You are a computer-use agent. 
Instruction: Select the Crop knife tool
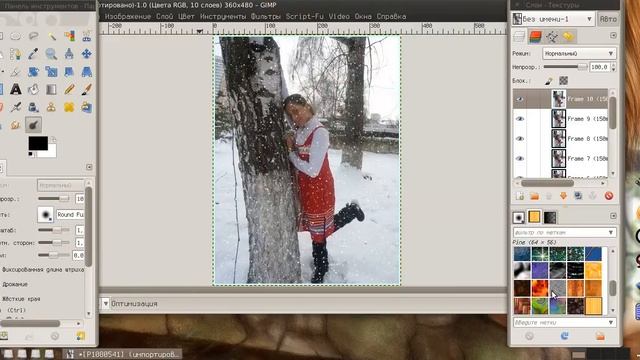click(16, 72)
